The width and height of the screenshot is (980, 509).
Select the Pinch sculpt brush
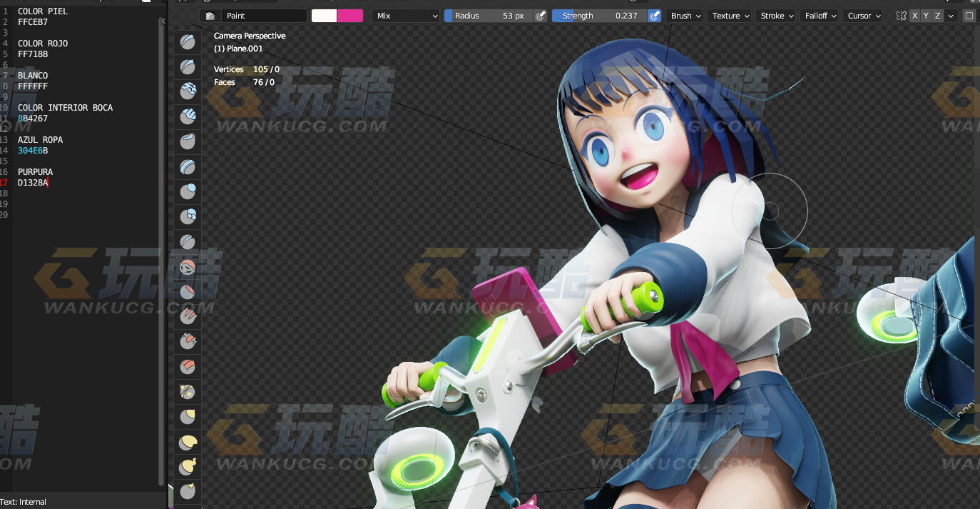click(x=188, y=391)
